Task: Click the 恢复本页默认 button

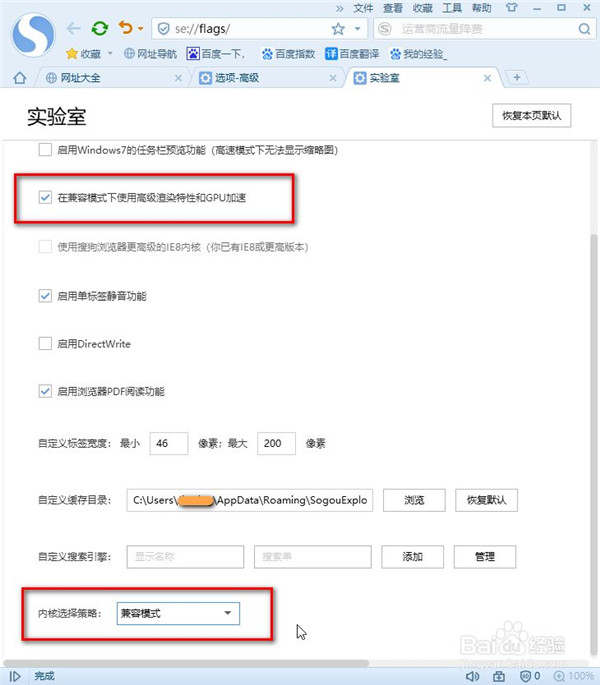Action: pyautogui.click(x=531, y=116)
